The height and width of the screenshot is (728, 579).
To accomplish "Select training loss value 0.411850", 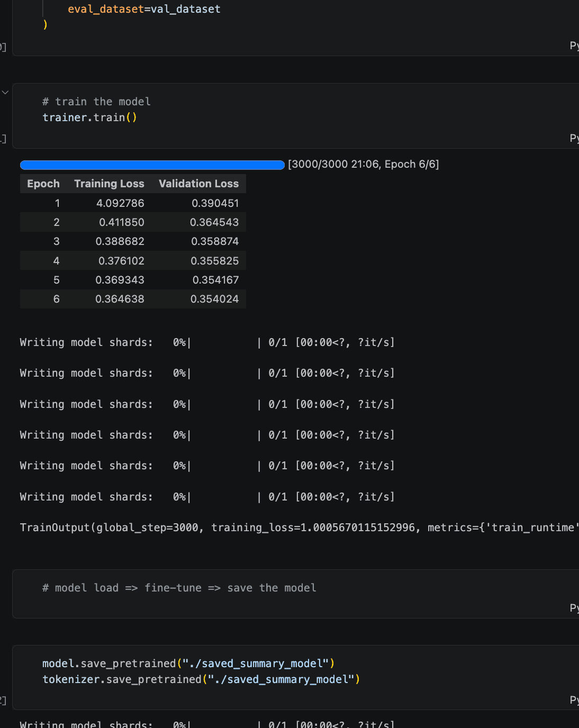I will (121, 222).
